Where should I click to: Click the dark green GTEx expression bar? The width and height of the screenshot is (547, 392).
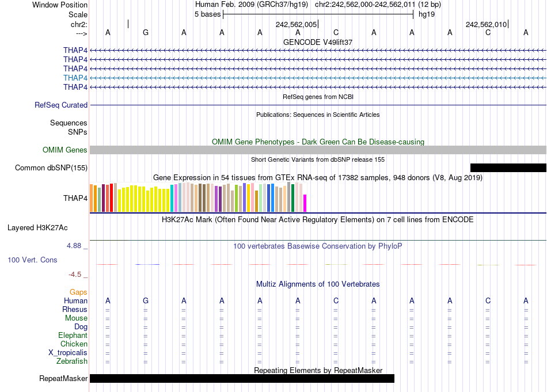[293, 198]
